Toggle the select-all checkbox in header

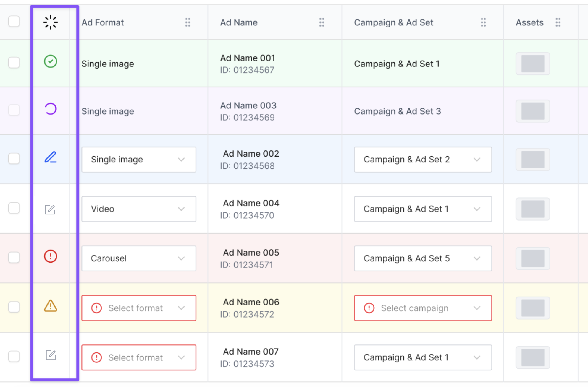tap(14, 21)
